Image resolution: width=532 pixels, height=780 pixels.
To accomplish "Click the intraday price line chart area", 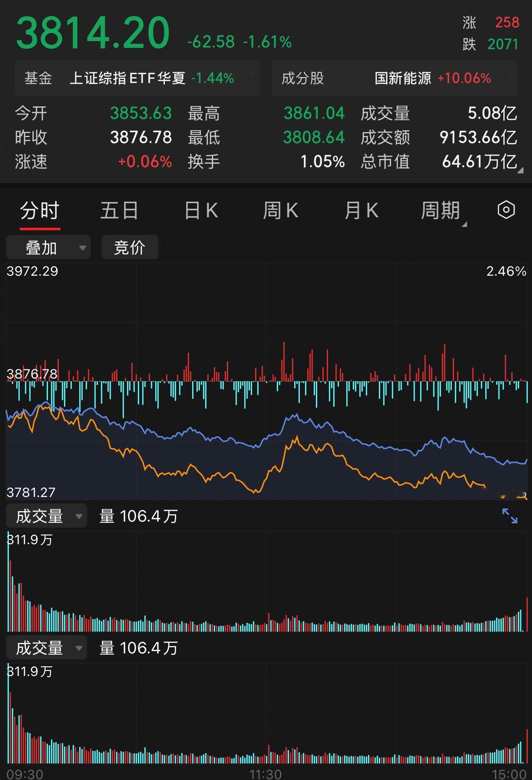I will (x=267, y=381).
